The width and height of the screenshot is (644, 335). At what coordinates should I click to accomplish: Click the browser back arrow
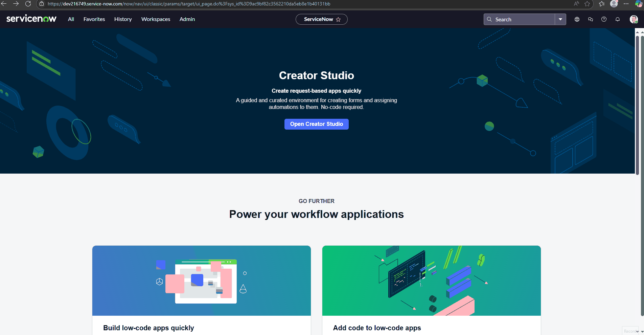(4, 4)
